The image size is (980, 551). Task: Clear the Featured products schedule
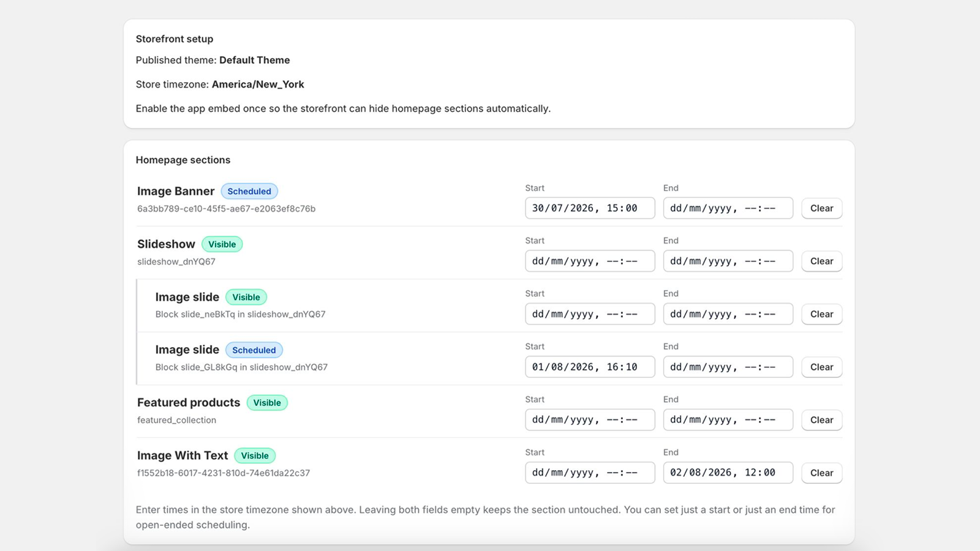point(821,420)
